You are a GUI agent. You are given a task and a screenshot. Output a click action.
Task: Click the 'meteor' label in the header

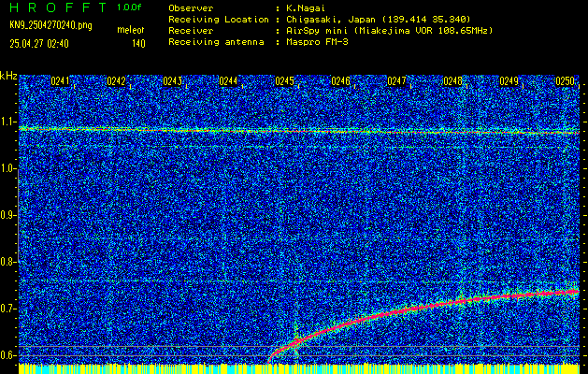131,30
